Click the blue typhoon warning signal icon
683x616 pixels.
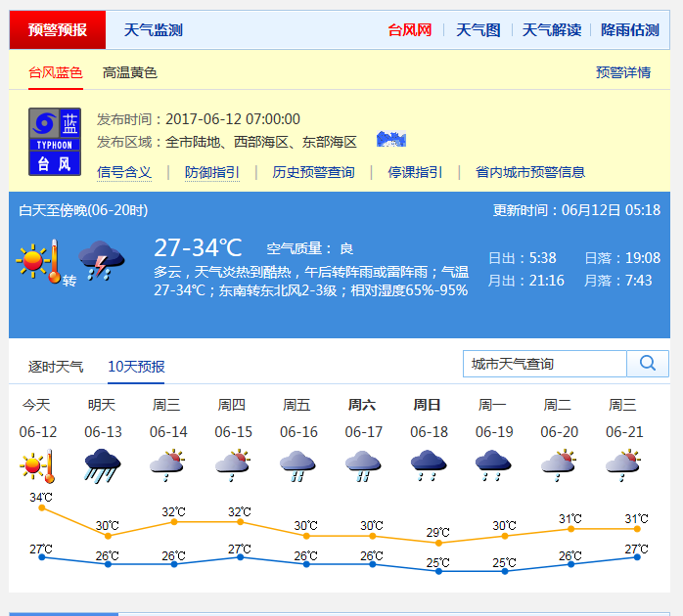(x=55, y=142)
